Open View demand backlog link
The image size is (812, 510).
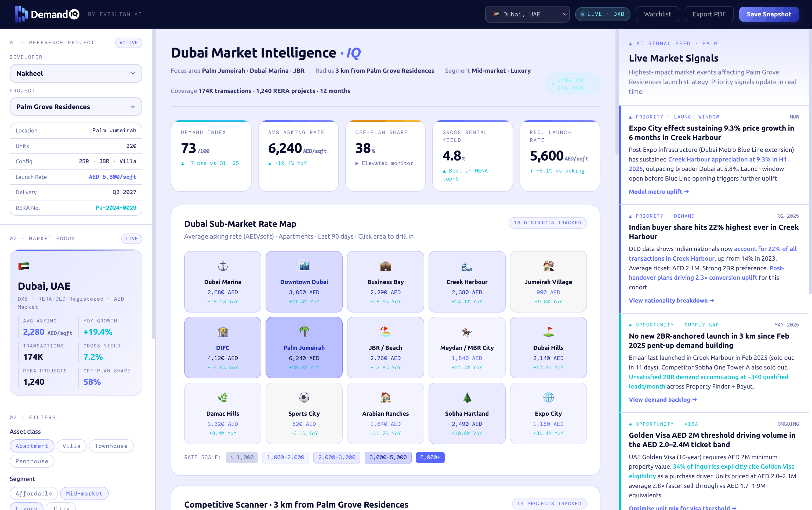tap(663, 400)
